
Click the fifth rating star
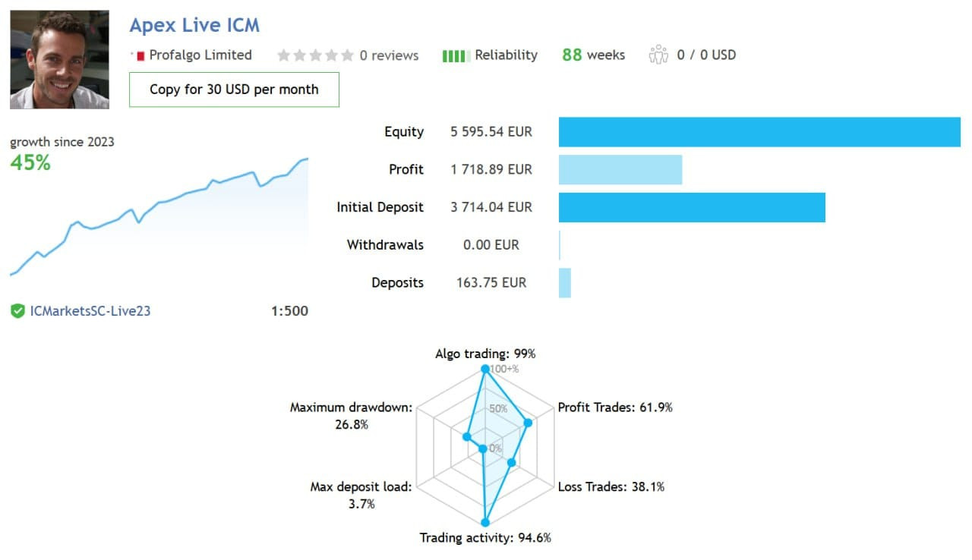coord(348,55)
